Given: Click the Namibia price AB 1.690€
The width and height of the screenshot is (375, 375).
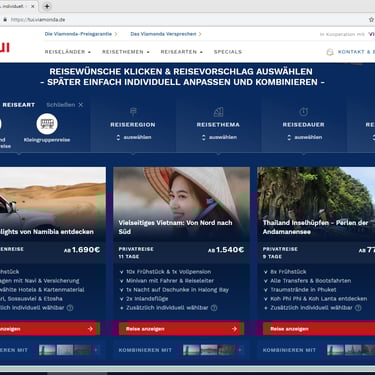Looking at the screenshot, I should [82, 250].
